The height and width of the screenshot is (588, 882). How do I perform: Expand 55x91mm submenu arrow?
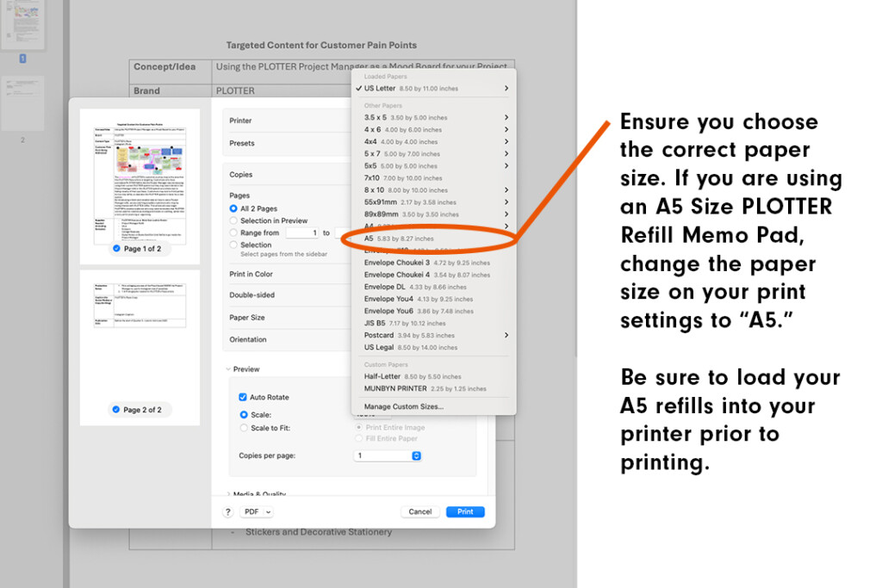506,202
